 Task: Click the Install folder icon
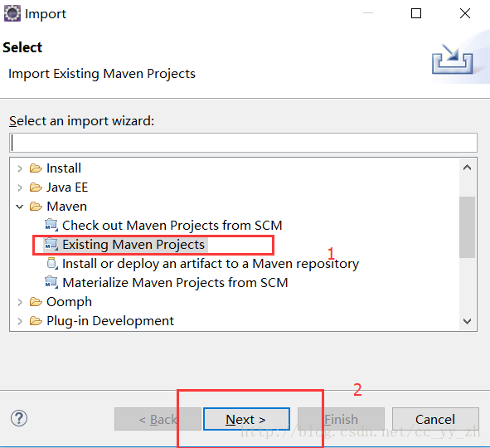(36, 168)
